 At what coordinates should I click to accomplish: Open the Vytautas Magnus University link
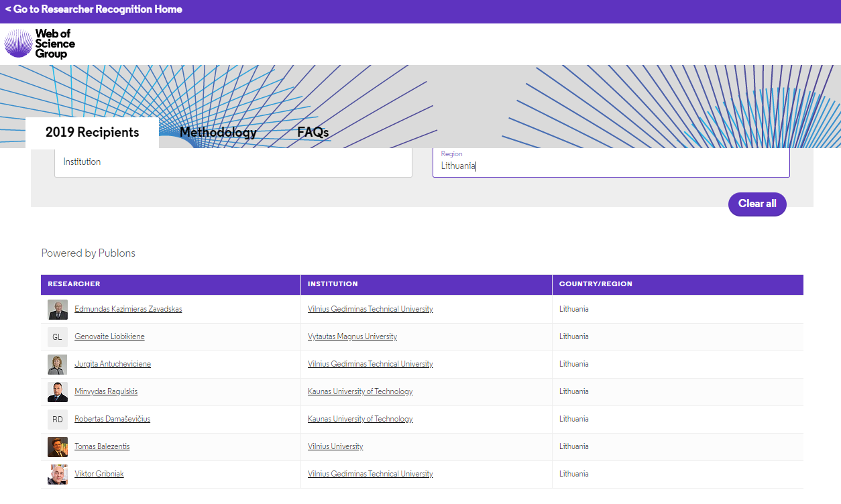[x=352, y=336]
